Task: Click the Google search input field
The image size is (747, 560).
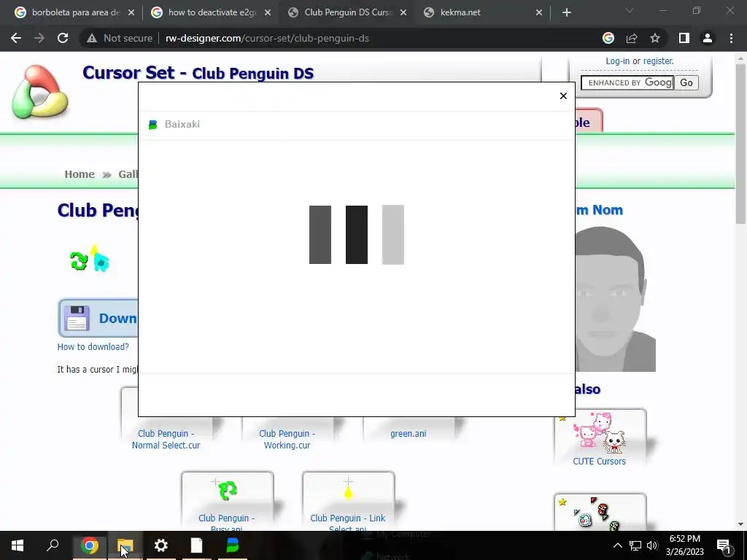Action: click(x=627, y=83)
